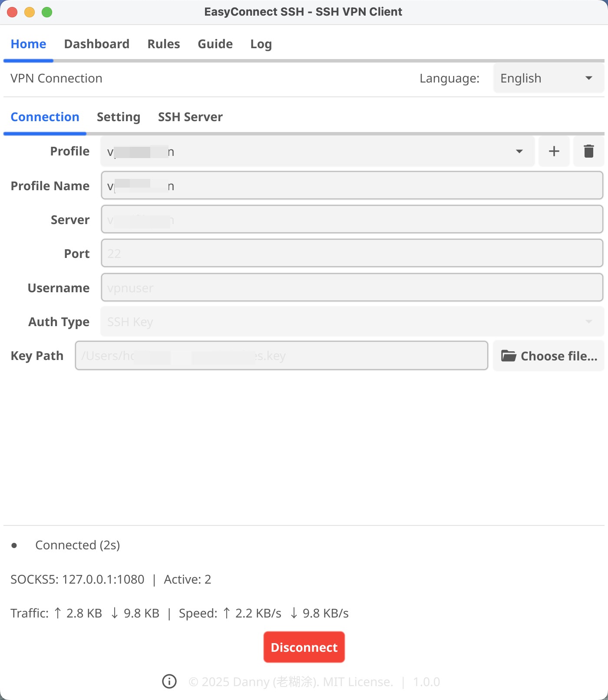Viewport: 608px width, 700px height.
Task: Switch to the Setting sub-tab
Action: coord(119,117)
